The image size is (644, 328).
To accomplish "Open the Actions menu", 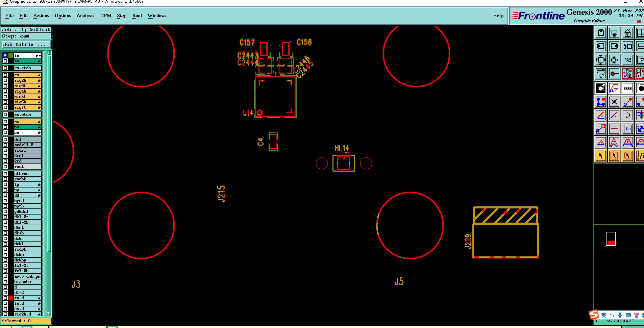I will click(x=41, y=16).
